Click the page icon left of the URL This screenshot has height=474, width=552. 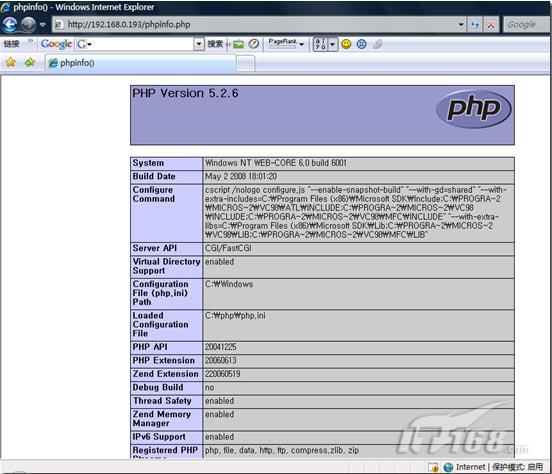point(58,24)
